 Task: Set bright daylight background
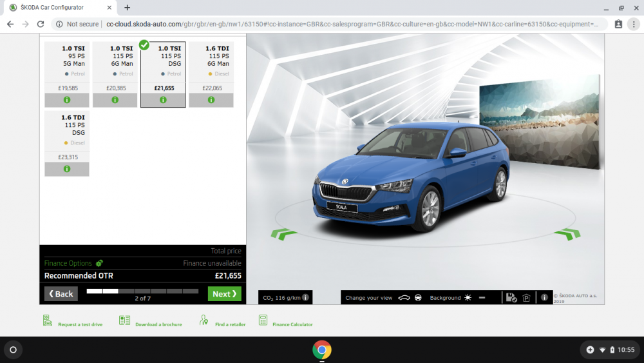(468, 298)
